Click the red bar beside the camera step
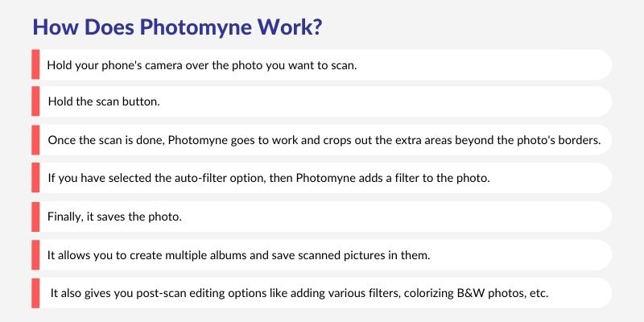Screen dimensions: 644x322 click(35, 64)
